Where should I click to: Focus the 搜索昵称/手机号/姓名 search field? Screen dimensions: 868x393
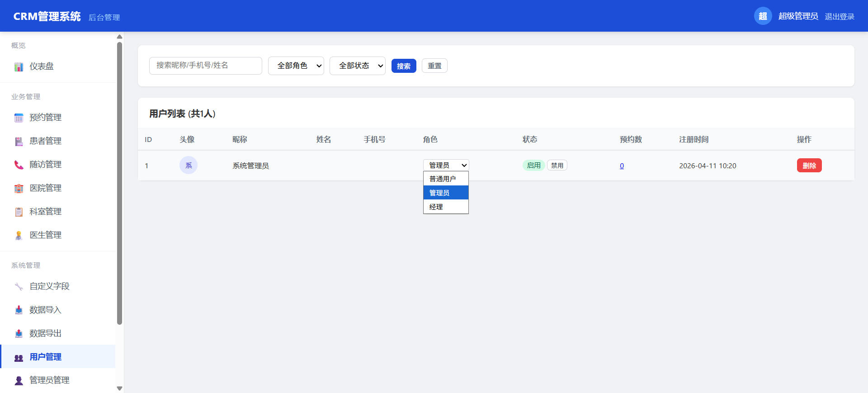(206, 66)
